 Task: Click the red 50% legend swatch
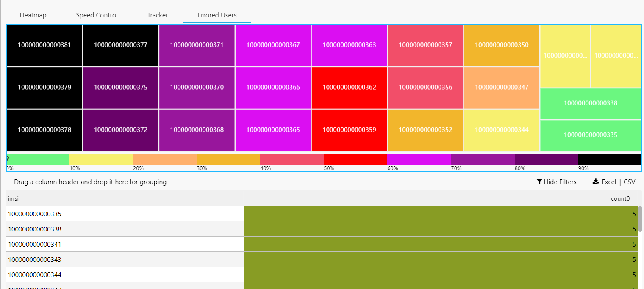355,160
